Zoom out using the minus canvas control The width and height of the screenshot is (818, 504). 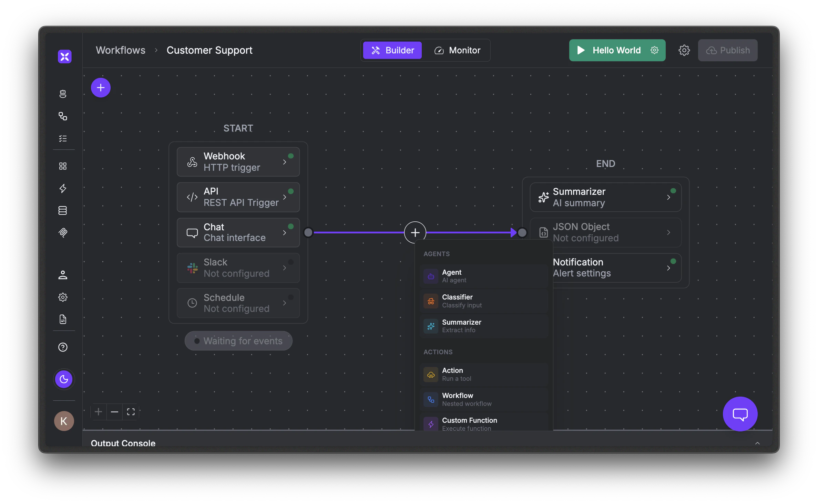click(114, 412)
